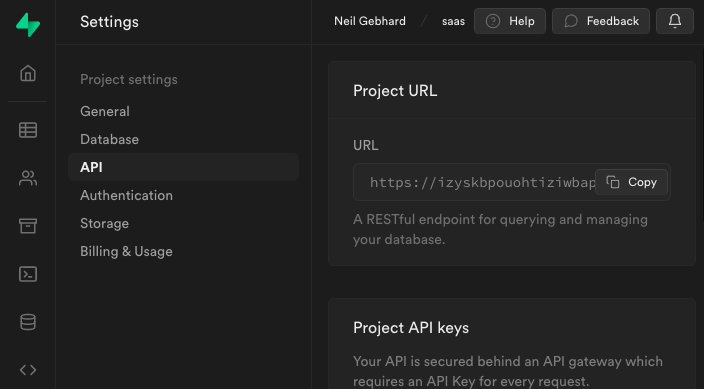Click the project URL text field
Image resolution: width=704 pixels, height=389 pixels.
click(512, 182)
